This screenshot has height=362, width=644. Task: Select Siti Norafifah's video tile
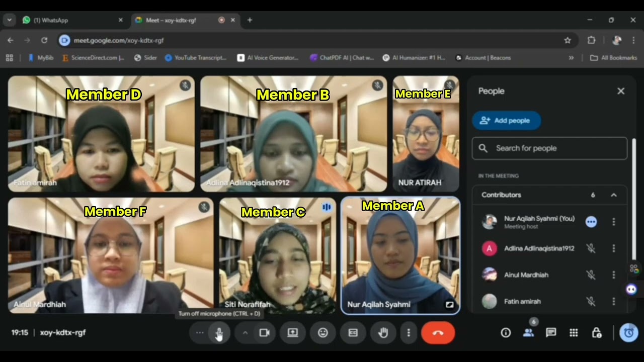pos(277,255)
